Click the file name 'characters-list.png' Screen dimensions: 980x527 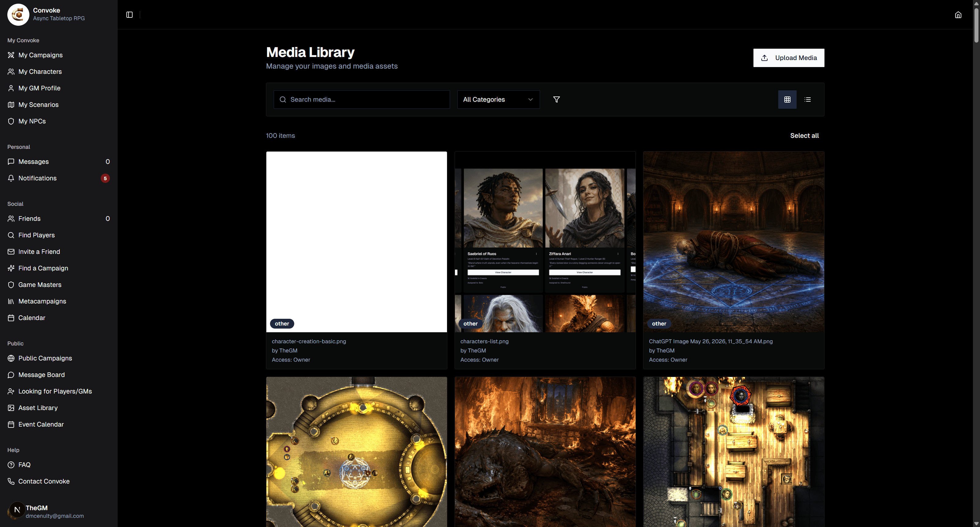[x=484, y=341]
